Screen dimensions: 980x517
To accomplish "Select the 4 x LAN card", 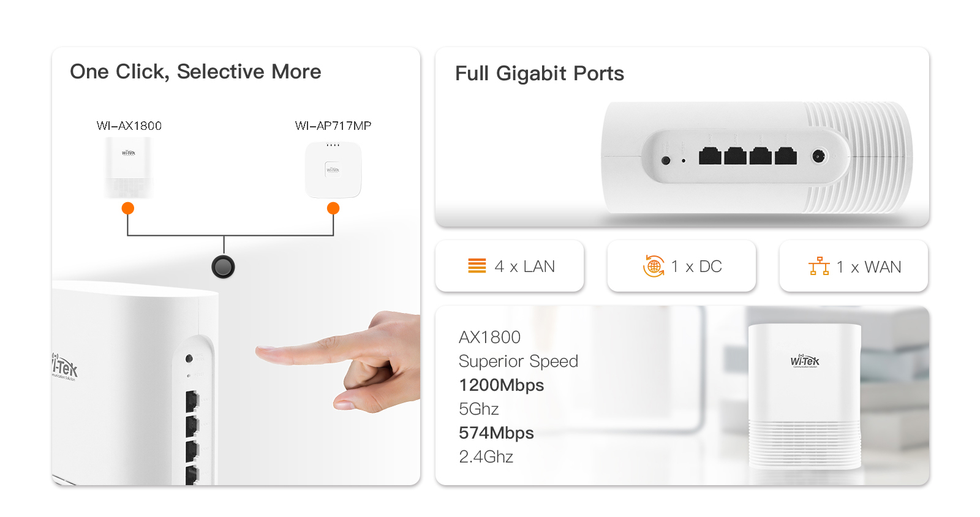I will pos(510,266).
